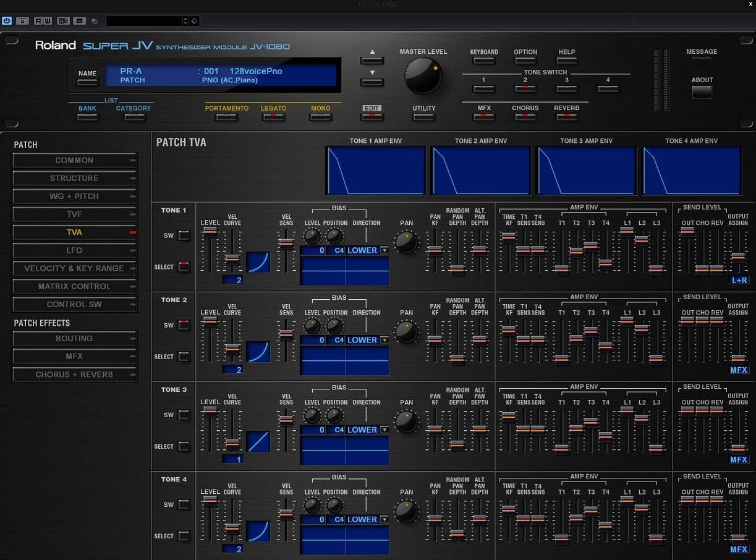Open the STRUCTURE patch tab
The height and width of the screenshot is (560, 756).
[x=75, y=179]
